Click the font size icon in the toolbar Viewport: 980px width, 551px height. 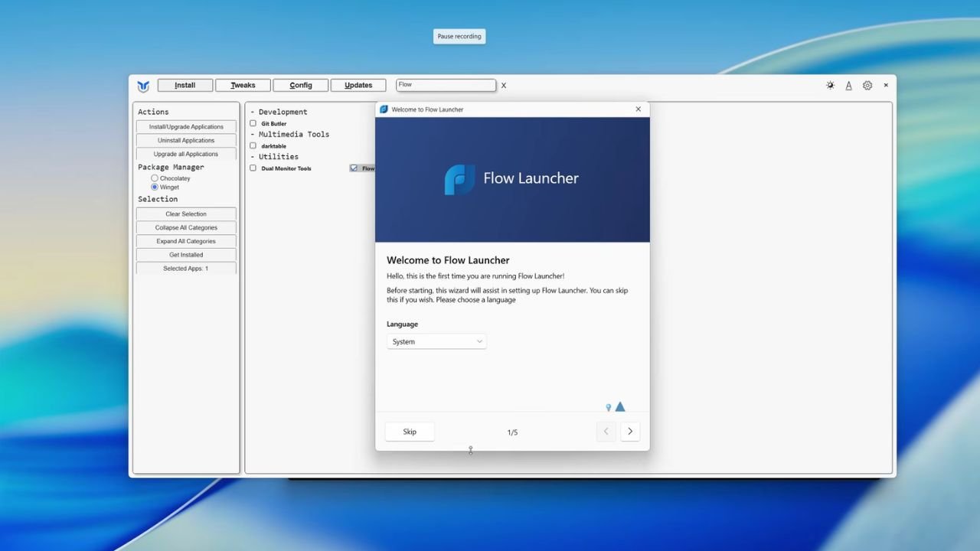click(x=848, y=85)
